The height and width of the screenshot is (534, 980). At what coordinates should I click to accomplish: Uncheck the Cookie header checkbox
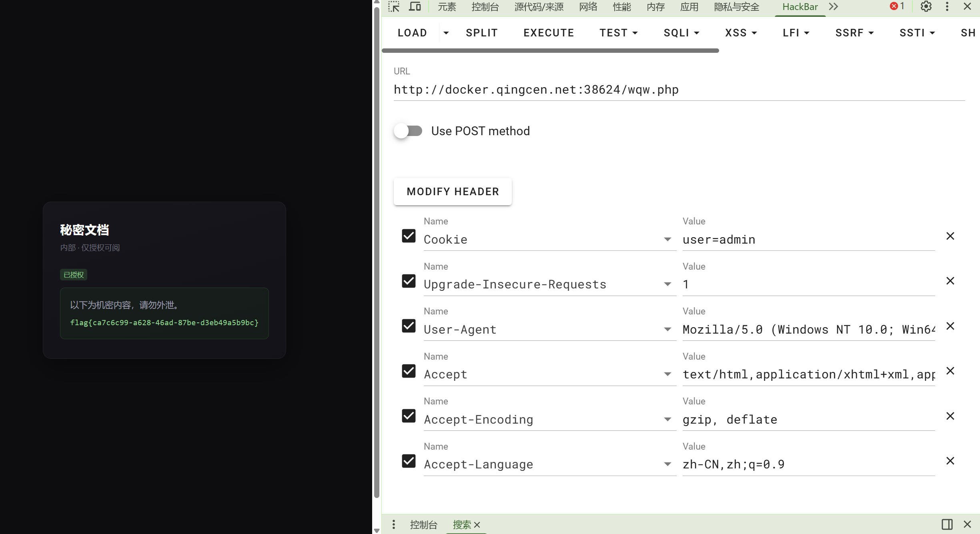click(409, 236)
